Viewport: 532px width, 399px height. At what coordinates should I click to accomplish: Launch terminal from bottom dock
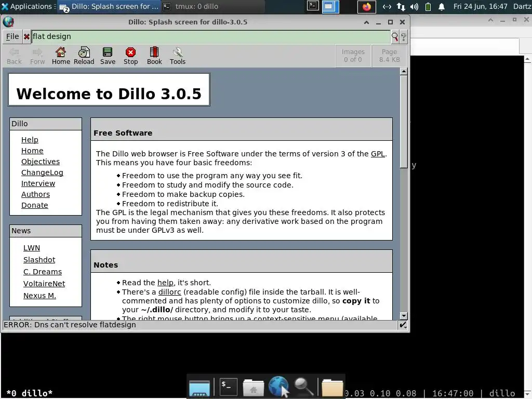pos(229,387)
